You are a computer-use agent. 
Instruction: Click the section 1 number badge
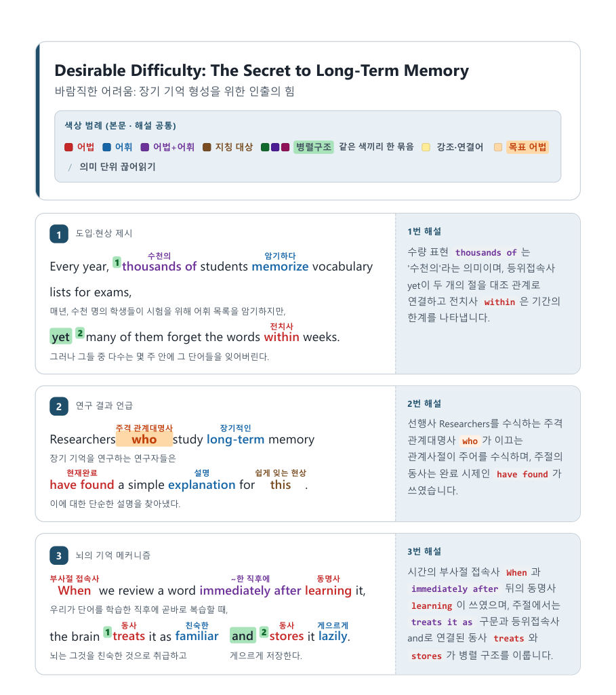[59, 235]
